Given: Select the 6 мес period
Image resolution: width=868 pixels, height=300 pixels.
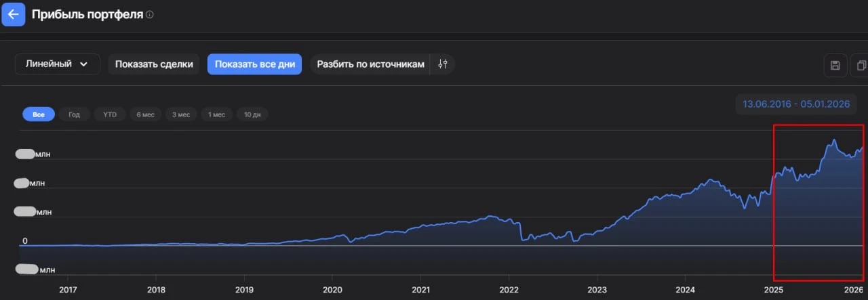Looking at the screenshot, I should (x=145, y=114).
